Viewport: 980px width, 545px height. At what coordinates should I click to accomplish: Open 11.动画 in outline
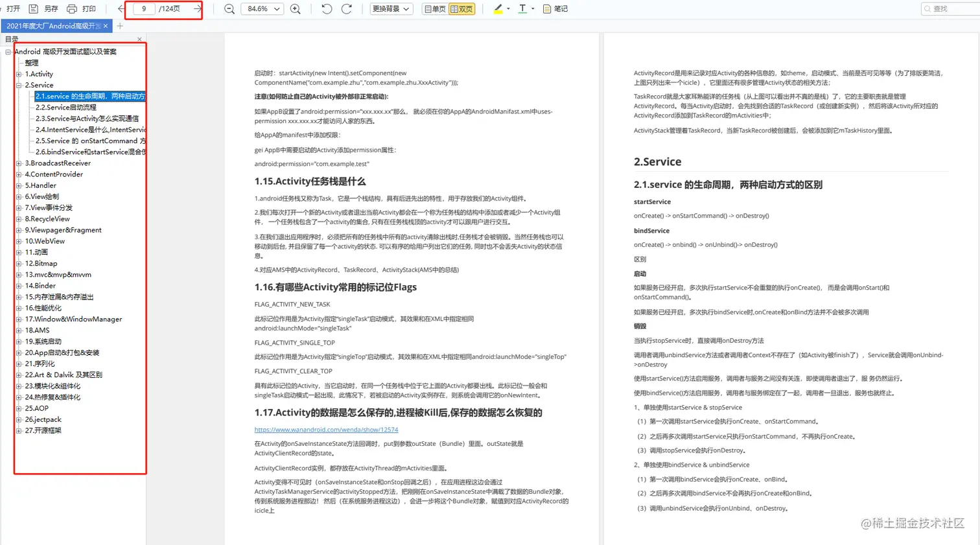(36, 252)
